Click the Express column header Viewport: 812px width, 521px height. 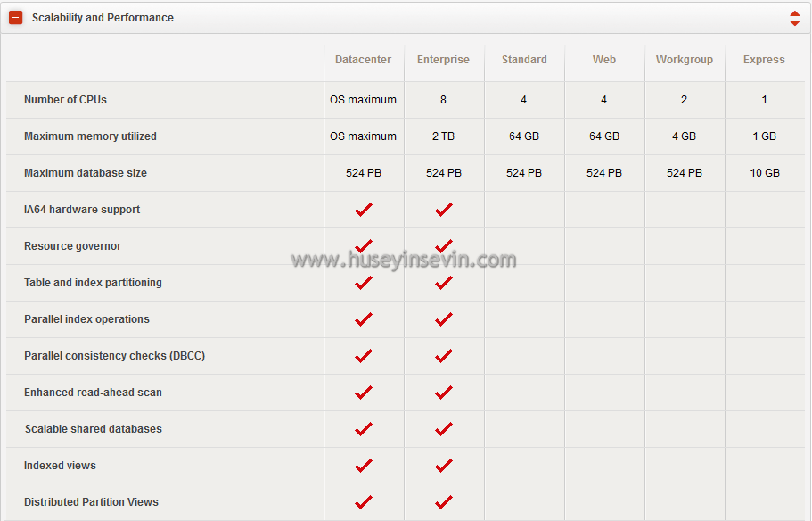tap(764, 60)
